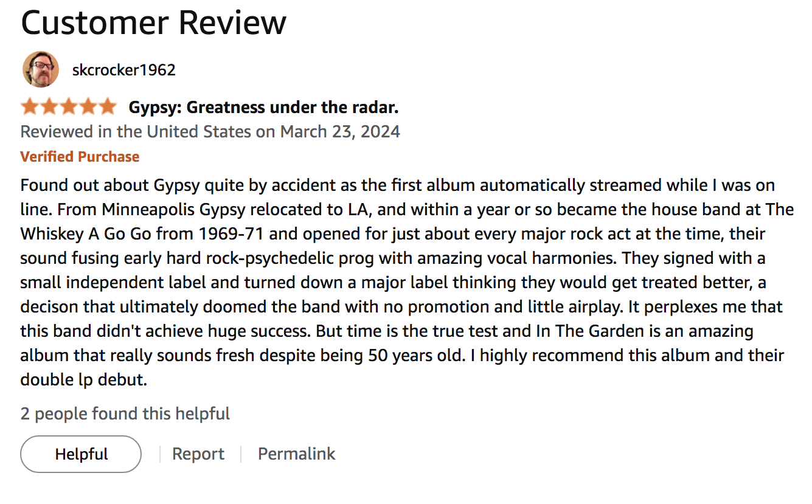This screenshot has width=812, height=504.
Task: Click the review title Gypsy: Greatness under the radar
Action: [263, 106]
